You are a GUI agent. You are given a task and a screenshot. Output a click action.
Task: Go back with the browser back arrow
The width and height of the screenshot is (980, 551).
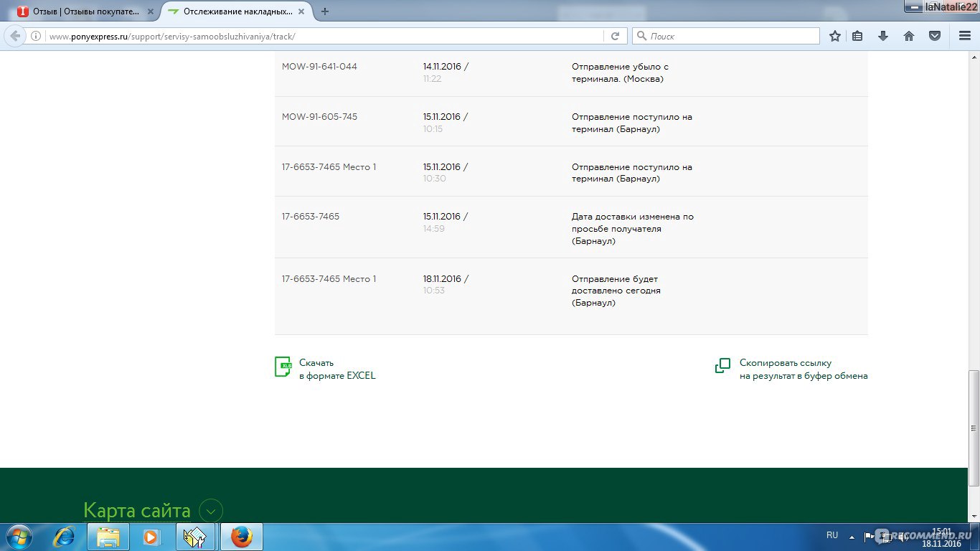(15, 36)
